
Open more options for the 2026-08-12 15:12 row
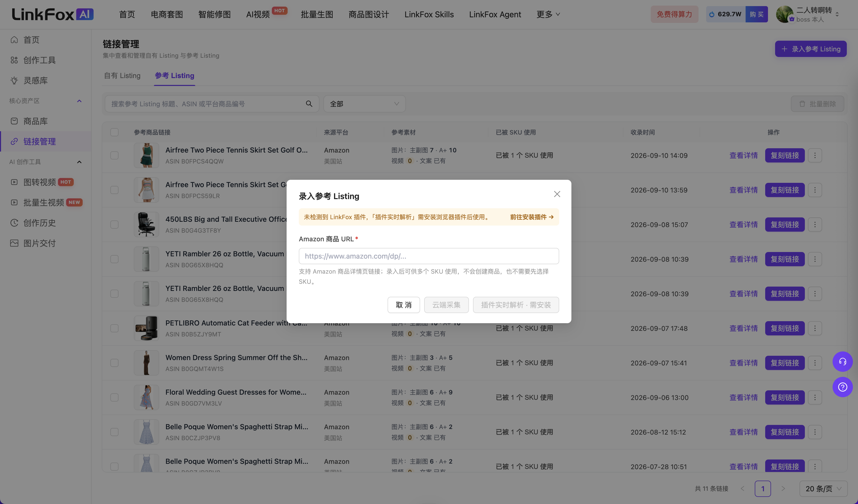(x=815, y=432)
